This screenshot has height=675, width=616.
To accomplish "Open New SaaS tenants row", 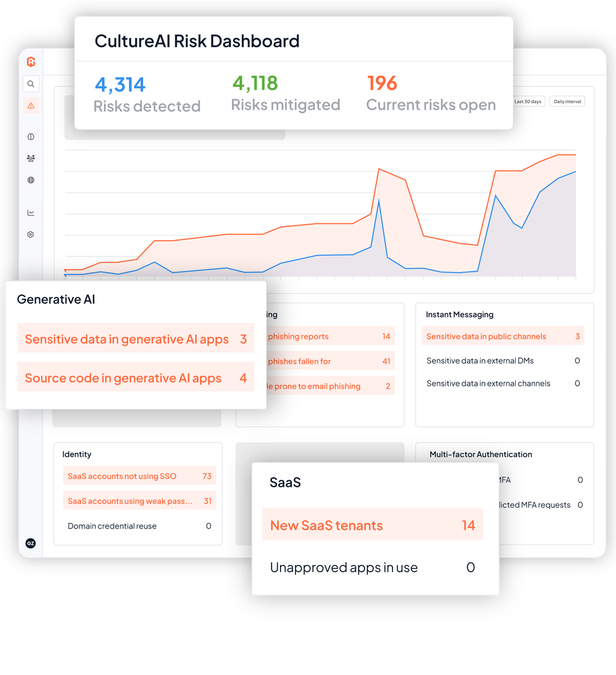I will tap(372, 524).
